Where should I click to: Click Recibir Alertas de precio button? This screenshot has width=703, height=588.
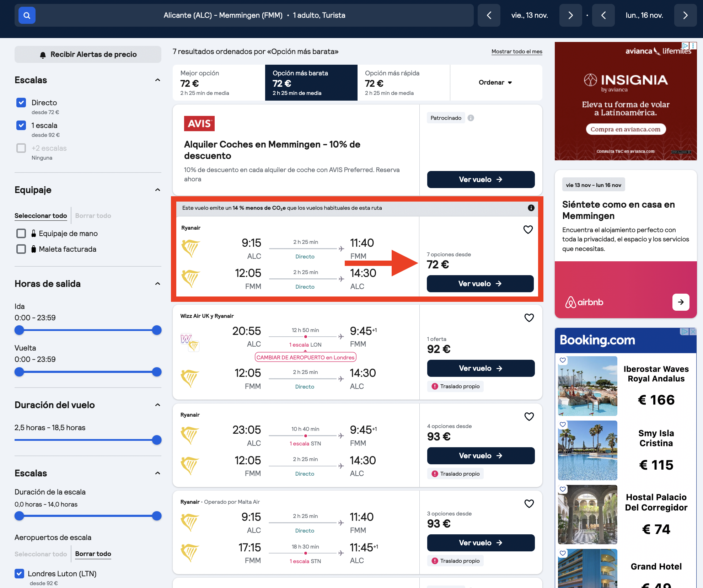(88, 54)
